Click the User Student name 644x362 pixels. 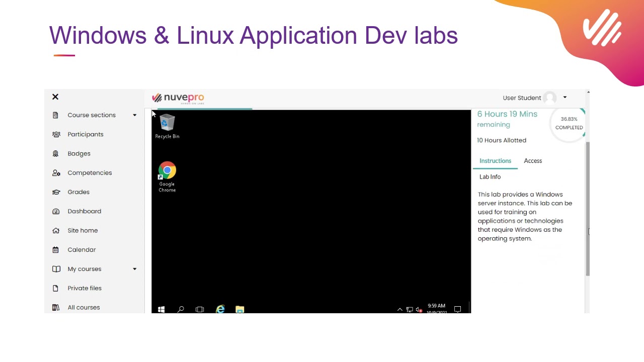(522, 98)
